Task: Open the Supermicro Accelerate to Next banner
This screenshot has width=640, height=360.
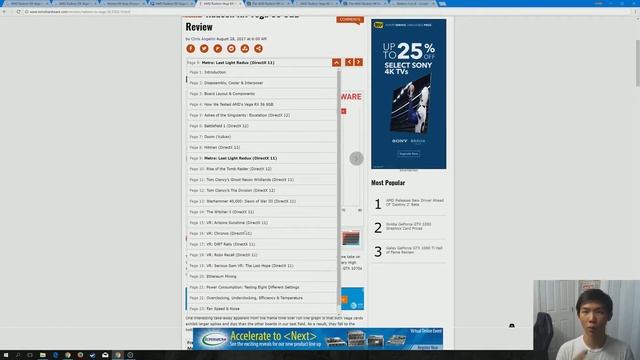Action: pyautogui.click(x=318, y=339)
